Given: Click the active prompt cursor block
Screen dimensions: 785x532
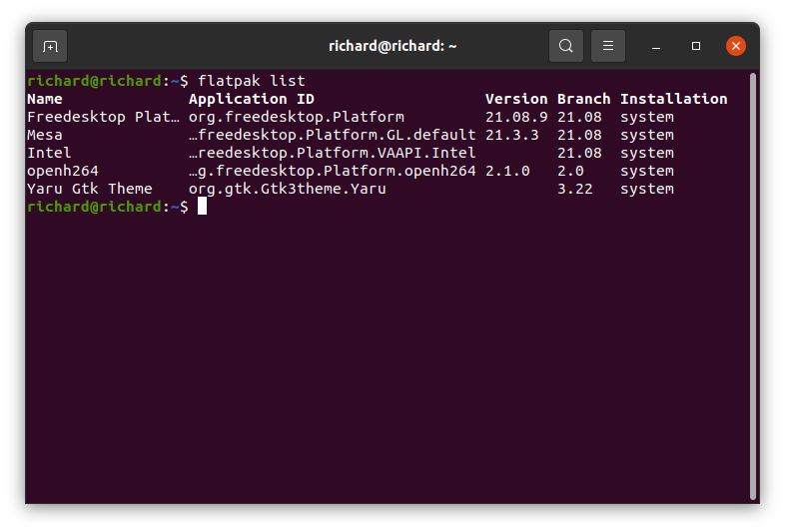Looking at the screenshot, I should point(202,207).
